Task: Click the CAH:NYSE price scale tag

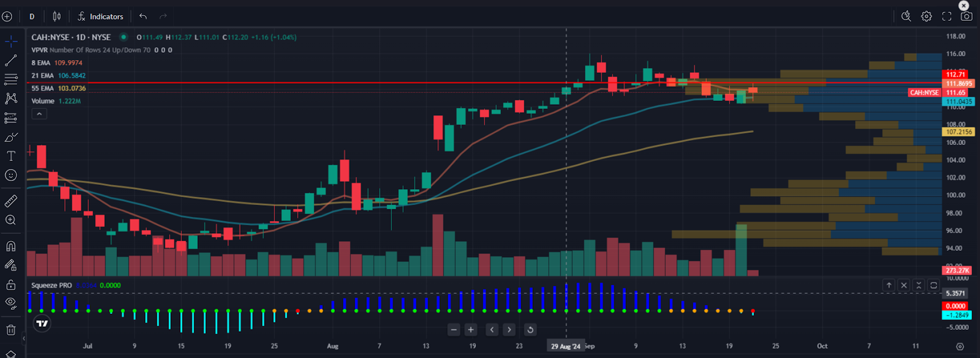Action: (x=924, y=92)
